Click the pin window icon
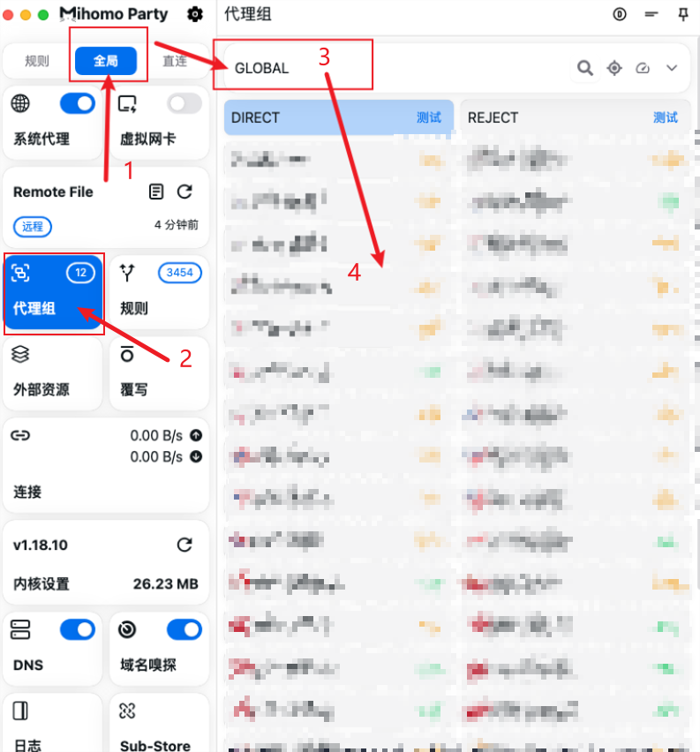The image size is (700, 752). tap(682, 14)
